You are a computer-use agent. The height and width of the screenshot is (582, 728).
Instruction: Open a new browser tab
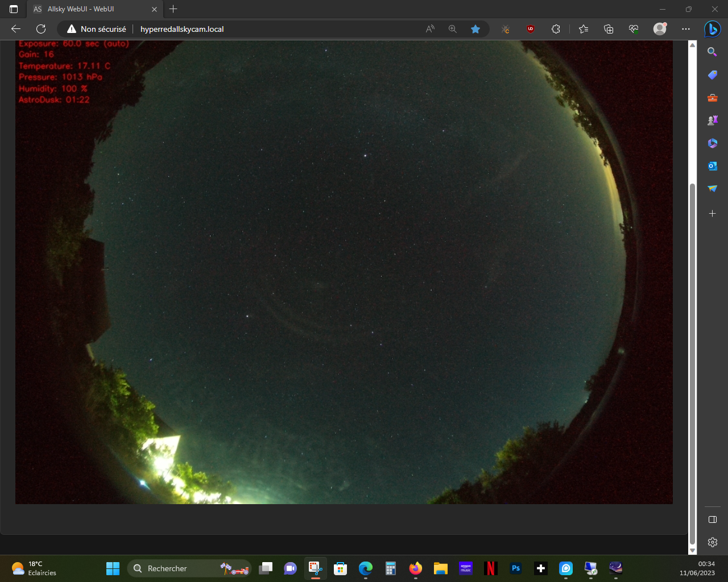pyautogui.click(x=173, y=9)
